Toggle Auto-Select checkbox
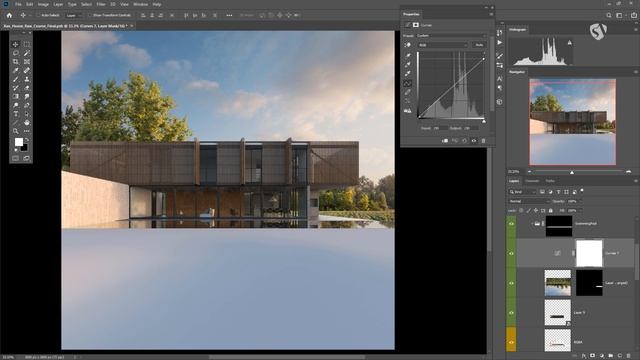Viewport: 640px width, 360px height. (x=38, y=15)
